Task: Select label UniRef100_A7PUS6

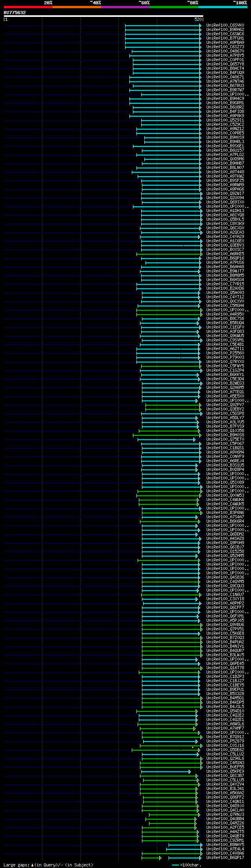Action: (x=225, y=262)
